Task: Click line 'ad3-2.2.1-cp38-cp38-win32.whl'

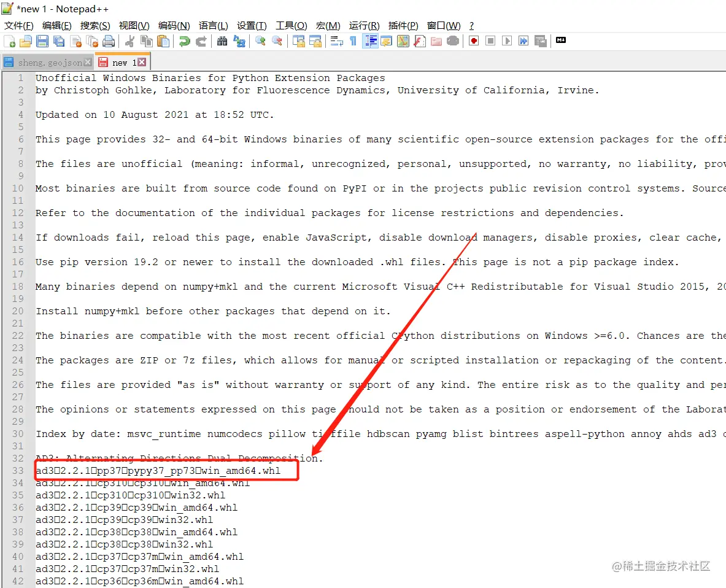Action: pos(124,544)
